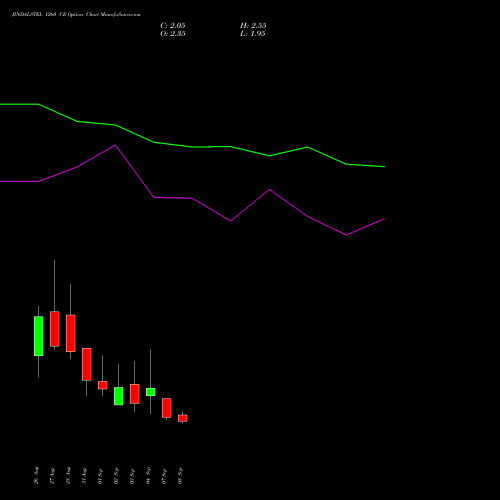The image size is (500, 500).
Task: Click the red candle for 07 Sep
Action: (x=167, y=408)
